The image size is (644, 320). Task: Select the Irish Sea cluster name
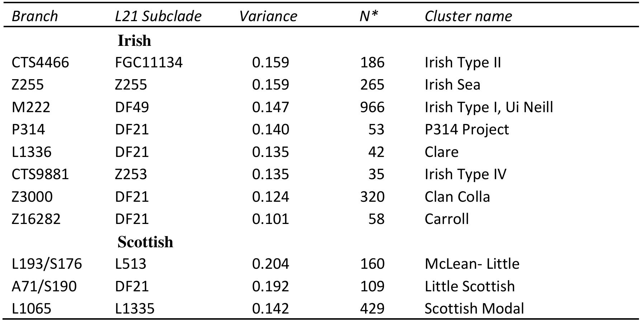pyautogui.click(x=453, y=85)
